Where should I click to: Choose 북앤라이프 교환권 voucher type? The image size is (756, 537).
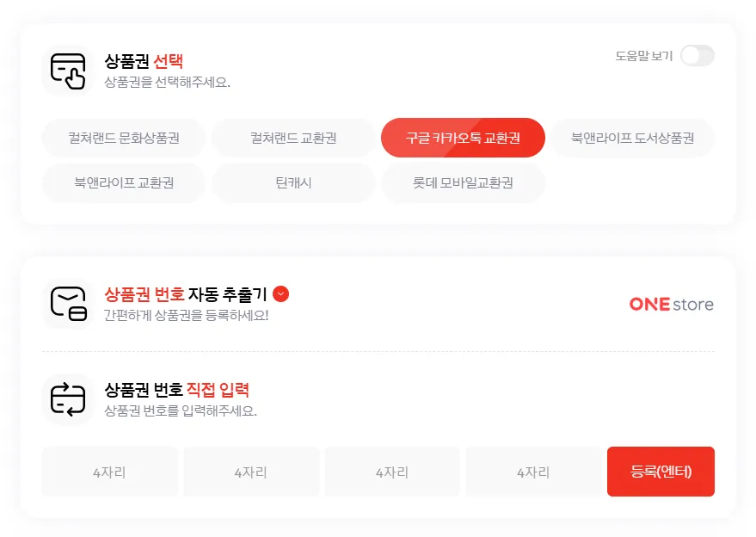pyautogui.click(x=124, y=182)
